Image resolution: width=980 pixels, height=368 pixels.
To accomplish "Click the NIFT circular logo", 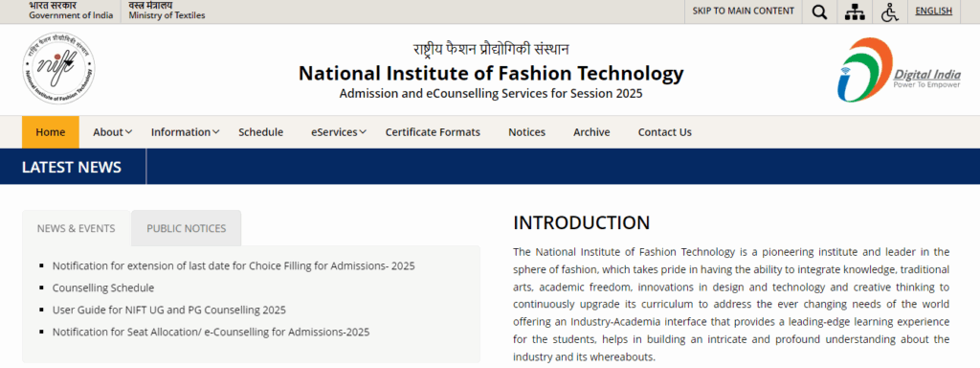I will pos(58,69).
